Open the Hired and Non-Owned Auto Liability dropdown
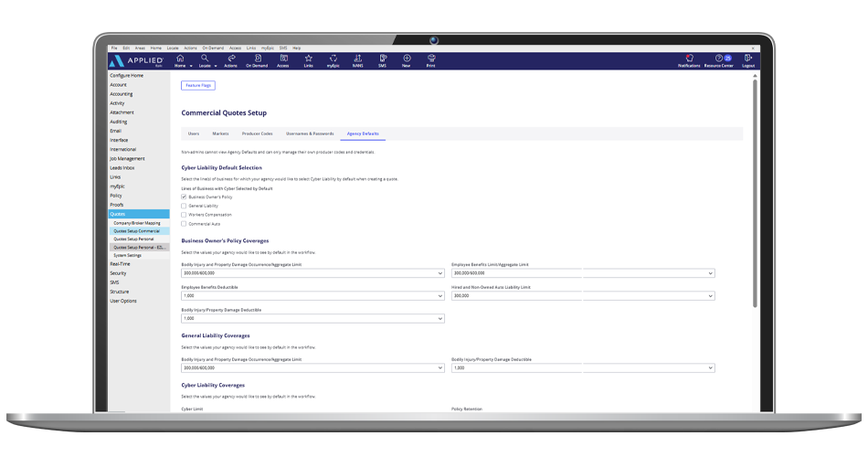Viewport: 868px width, 457px height. (x=582, y=296)
